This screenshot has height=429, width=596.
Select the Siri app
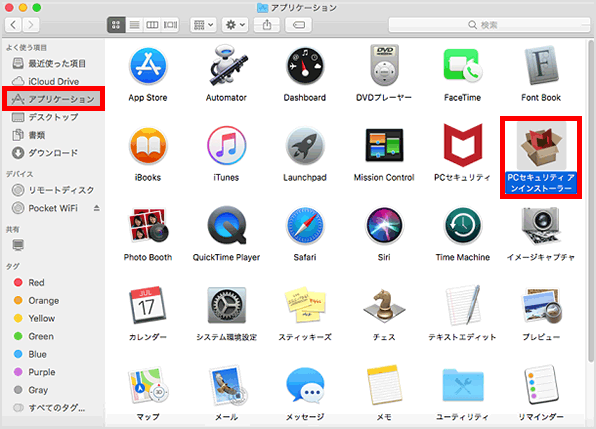point(384,226)
